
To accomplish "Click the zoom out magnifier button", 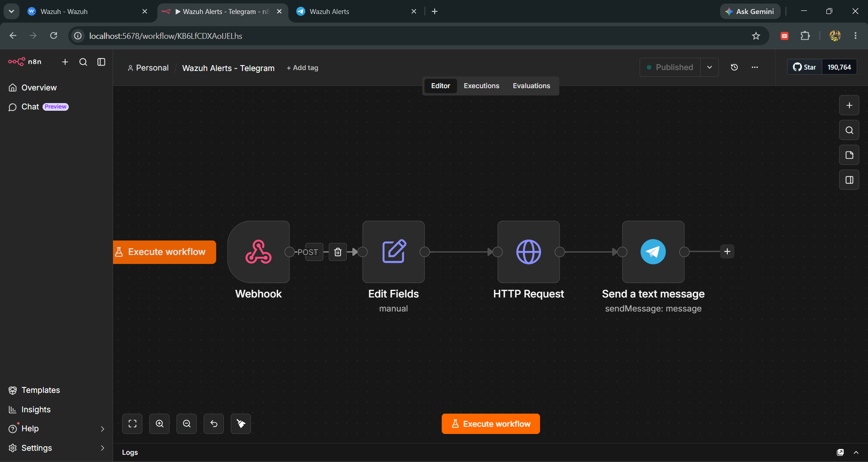I will click(x=187, y=424).
